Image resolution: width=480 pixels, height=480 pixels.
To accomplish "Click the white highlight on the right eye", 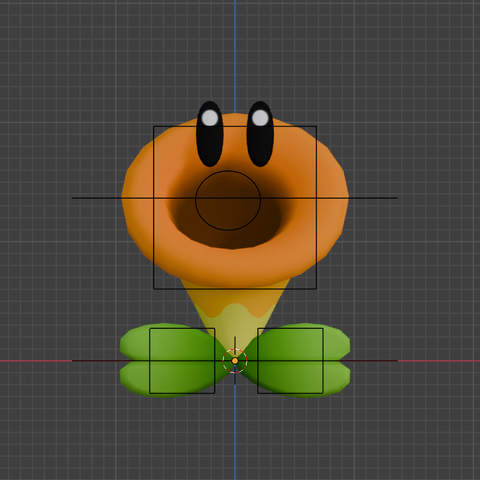I will point(260,118).
